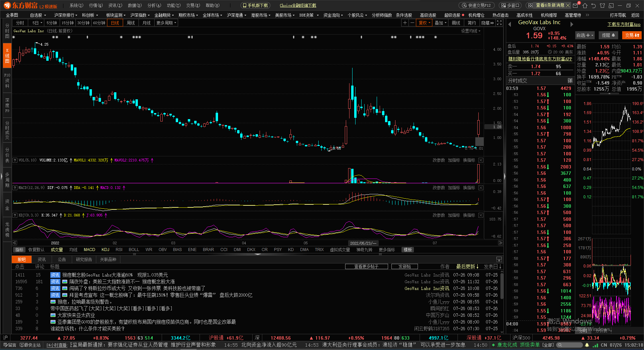Screen dimensions: 644x350
Task: Go to previous stock arrow
Action: pyautogui.click(x=509, y=24)
